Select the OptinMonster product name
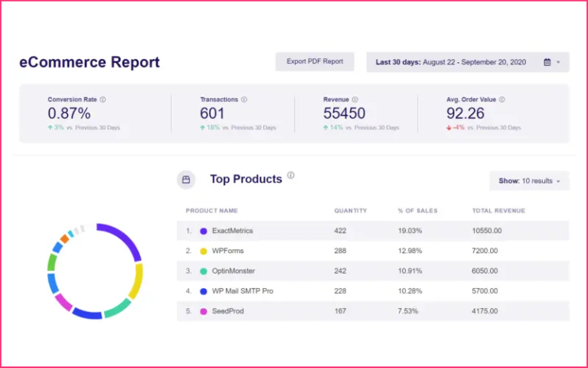The height and width of the screenshot is (368, 588). [234, 271]
